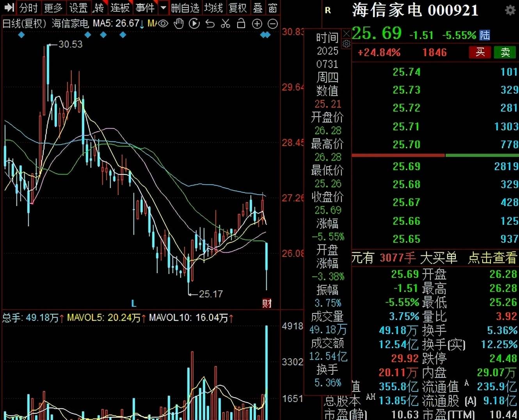Select the scissors cut tool

(x=226, y=24)
